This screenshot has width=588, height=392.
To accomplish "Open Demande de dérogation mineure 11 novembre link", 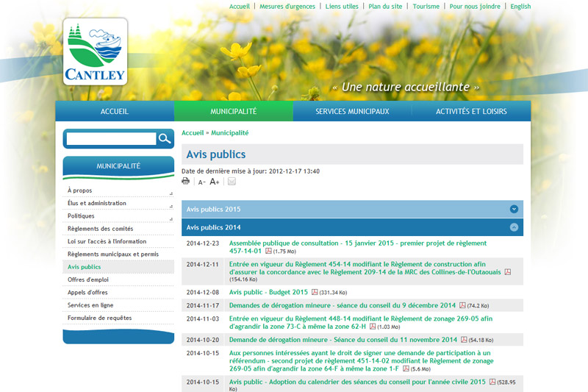I will click(343, 340).
